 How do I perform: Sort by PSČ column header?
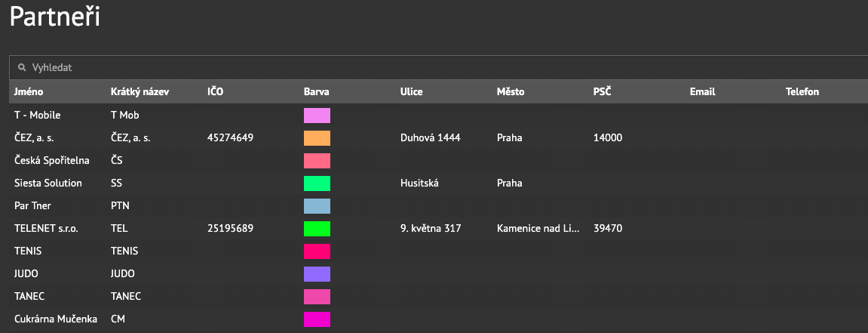603,92
